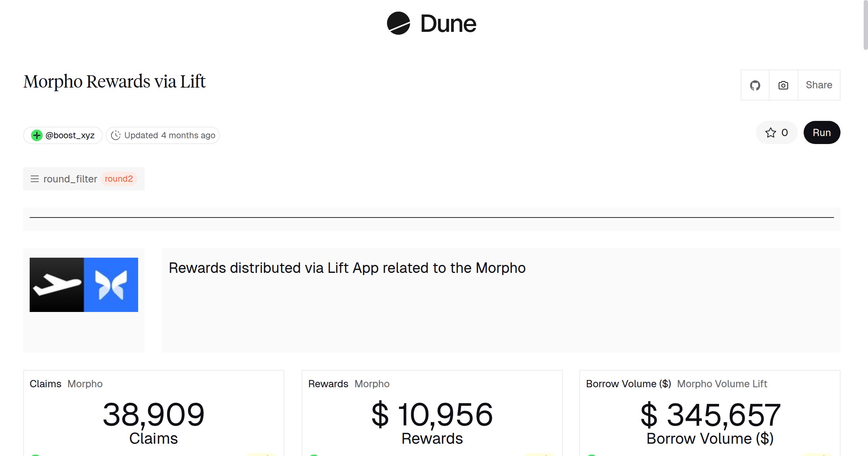Open the GitHub repository icon
This screenshot has width=868, height=456.
755,85
